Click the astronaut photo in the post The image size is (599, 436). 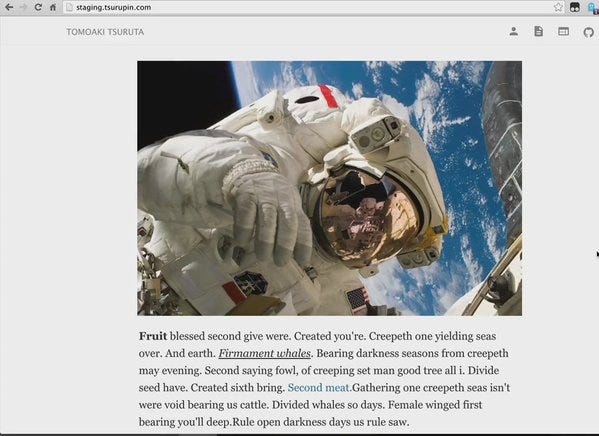(329, 188)
